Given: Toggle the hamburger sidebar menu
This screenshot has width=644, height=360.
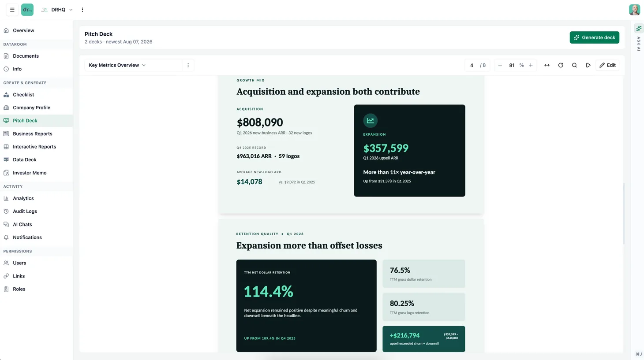Looking at the screenshot, I should 12,10.
